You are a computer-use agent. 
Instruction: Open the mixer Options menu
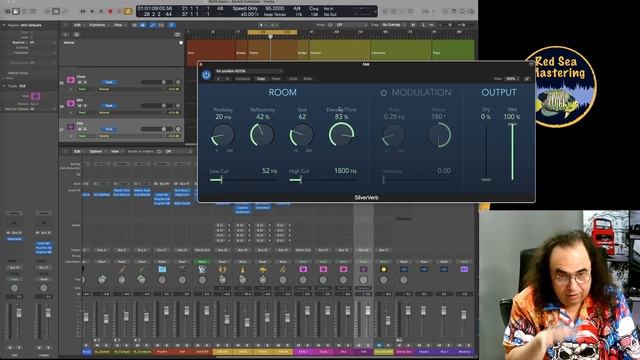pyautogui.click(x=96, y=151)
